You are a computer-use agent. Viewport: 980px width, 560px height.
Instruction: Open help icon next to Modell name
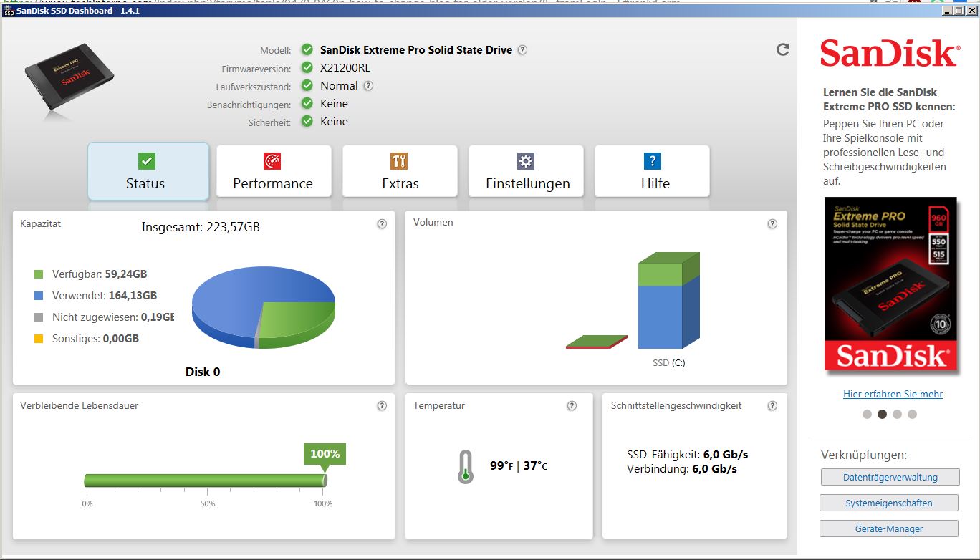522,50
